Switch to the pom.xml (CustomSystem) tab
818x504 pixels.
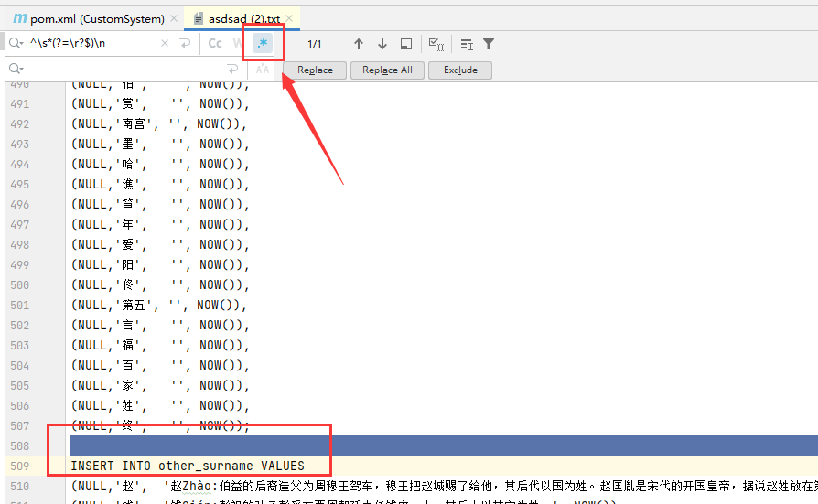click(97, 19)
